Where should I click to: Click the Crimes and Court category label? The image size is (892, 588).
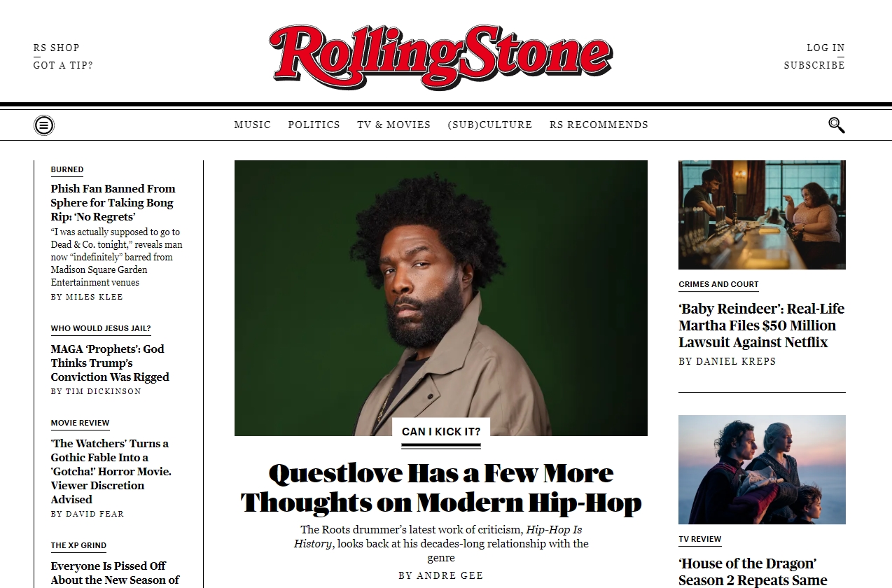718,284
